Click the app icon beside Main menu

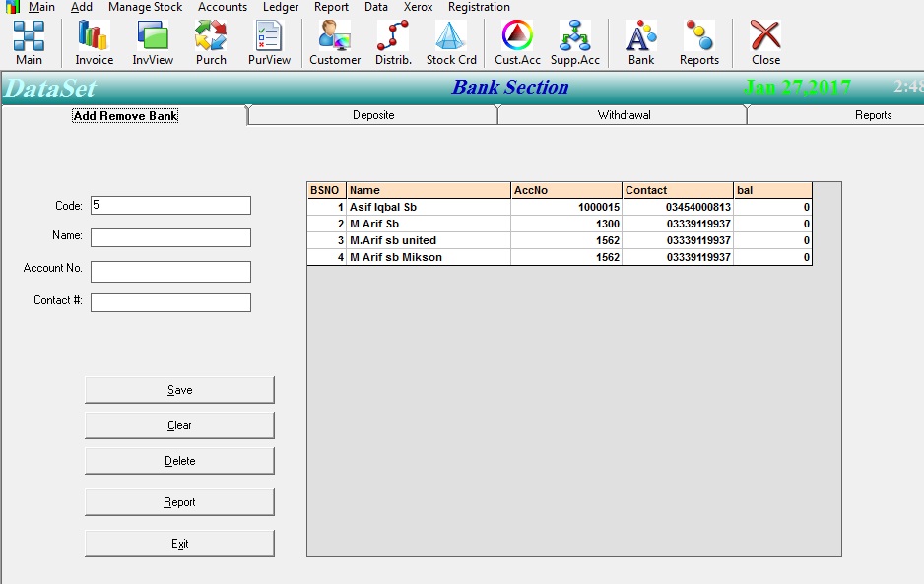(12, 7)
